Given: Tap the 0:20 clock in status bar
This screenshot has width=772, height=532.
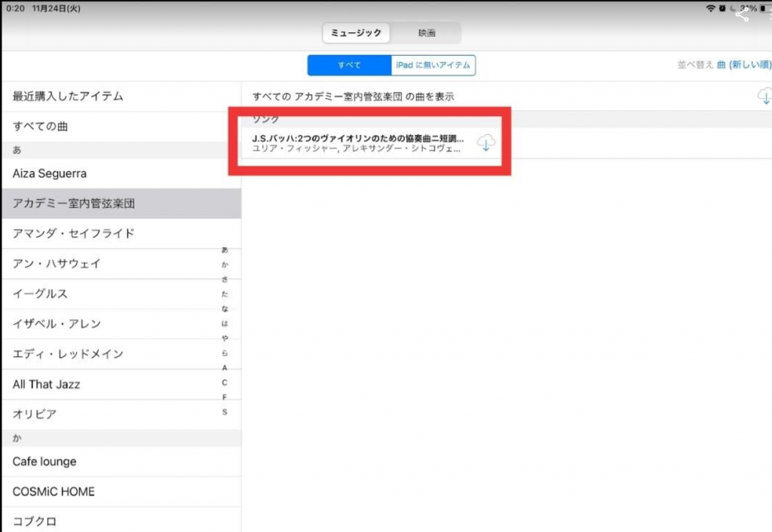Looking at the screenshot, I should (x=15, y=8).
